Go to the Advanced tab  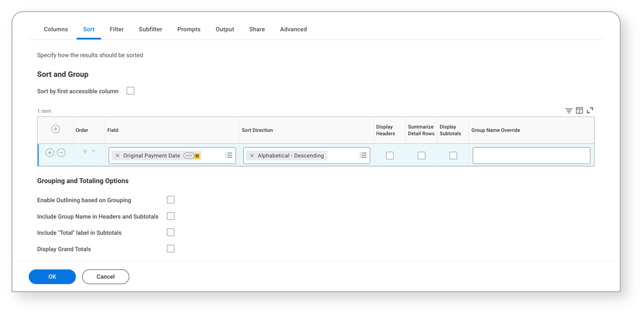293,29
